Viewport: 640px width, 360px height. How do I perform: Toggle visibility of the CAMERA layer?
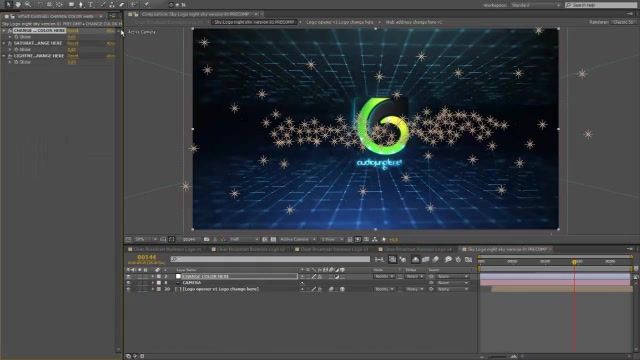[129, 282]
